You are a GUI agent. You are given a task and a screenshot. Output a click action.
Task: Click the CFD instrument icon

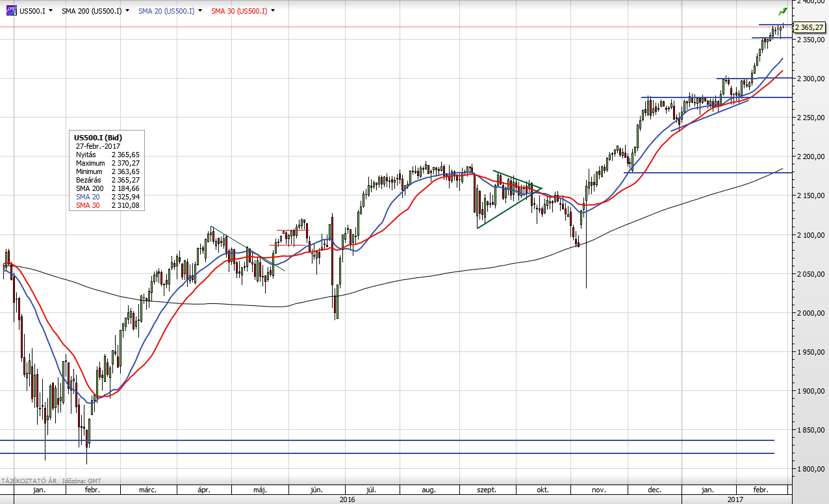[x=11, y=11]
